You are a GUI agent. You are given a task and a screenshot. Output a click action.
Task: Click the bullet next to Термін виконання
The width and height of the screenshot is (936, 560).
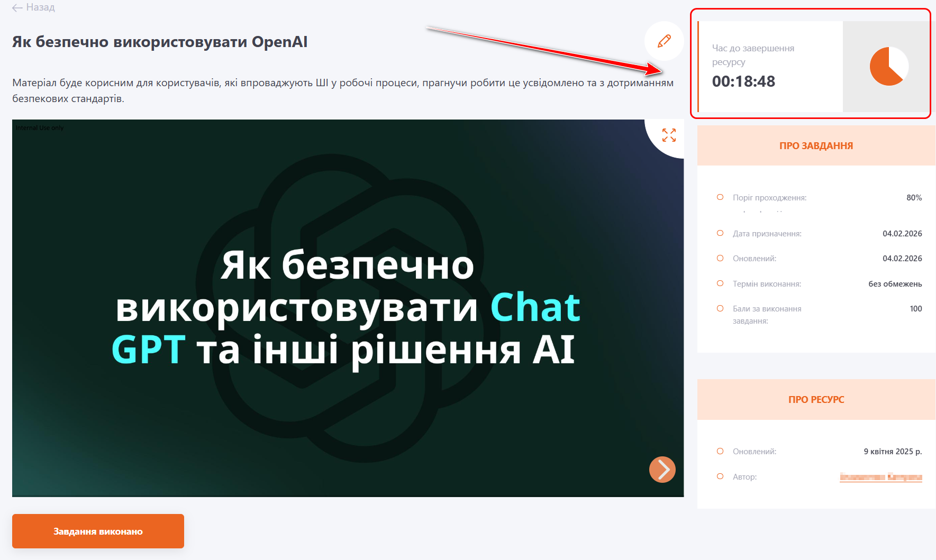(720, 283)
